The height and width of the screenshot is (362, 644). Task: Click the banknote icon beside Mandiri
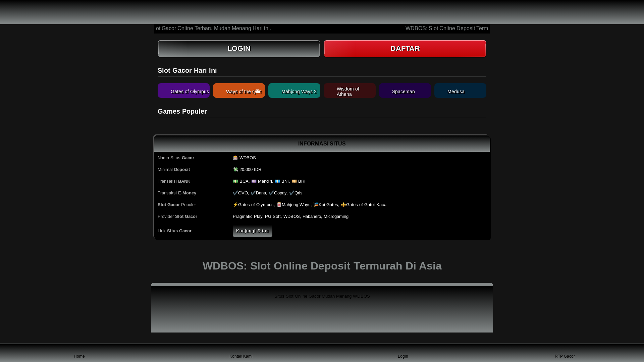point(254,181)
